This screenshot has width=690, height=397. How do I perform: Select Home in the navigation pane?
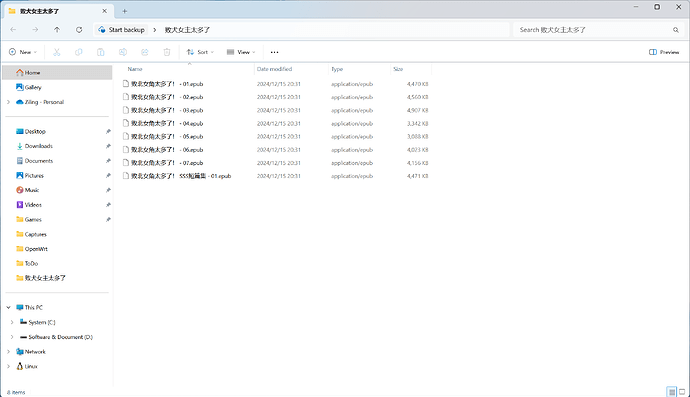pyautogui.click(x=57, y=73)
